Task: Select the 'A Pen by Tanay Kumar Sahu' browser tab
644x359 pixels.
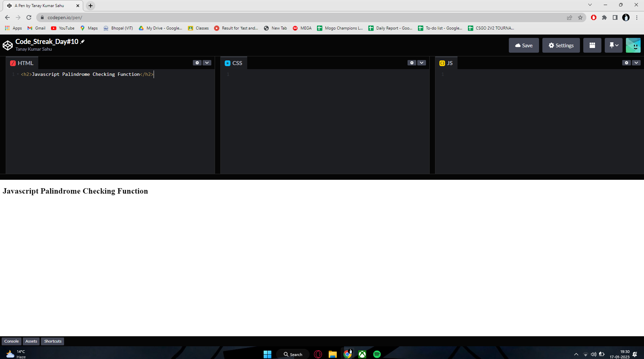Action: click(x=40, y=5)
